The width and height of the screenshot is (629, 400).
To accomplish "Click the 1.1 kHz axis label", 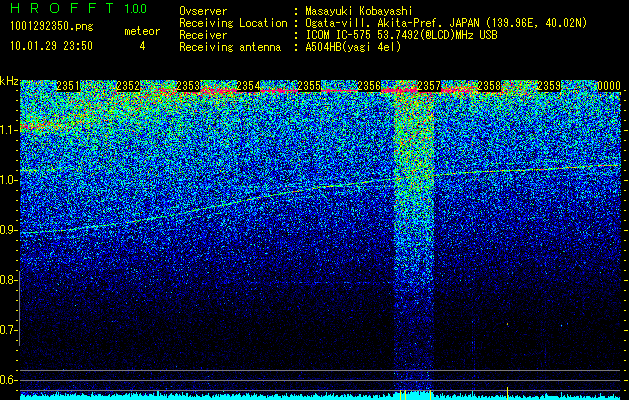I will pyautogui.click(x=9, y=130).
